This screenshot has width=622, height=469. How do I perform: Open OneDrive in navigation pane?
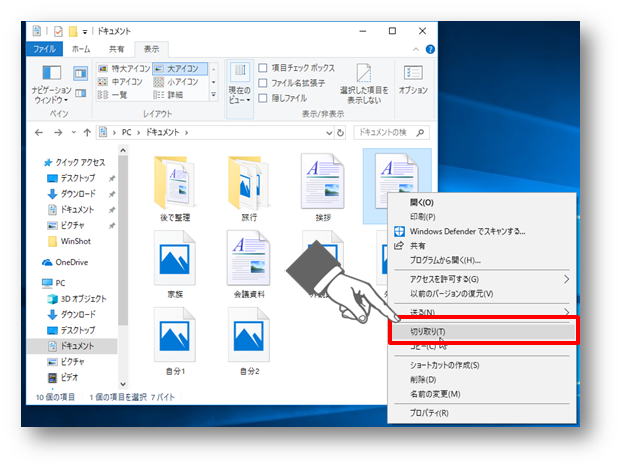[65, 262]
